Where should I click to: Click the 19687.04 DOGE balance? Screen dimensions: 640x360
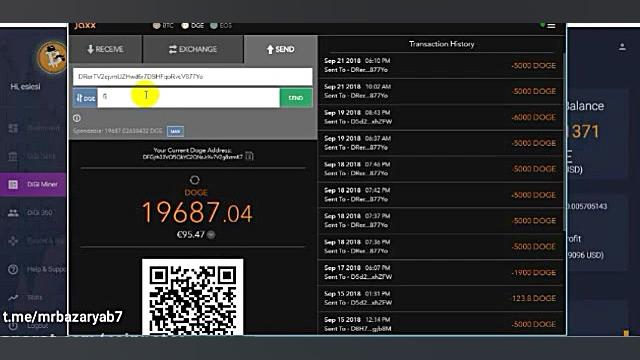click(x=197, y=213)
